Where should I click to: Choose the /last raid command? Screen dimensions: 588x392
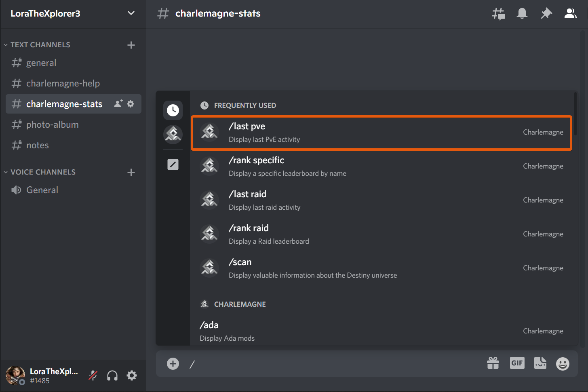(381, 200)
